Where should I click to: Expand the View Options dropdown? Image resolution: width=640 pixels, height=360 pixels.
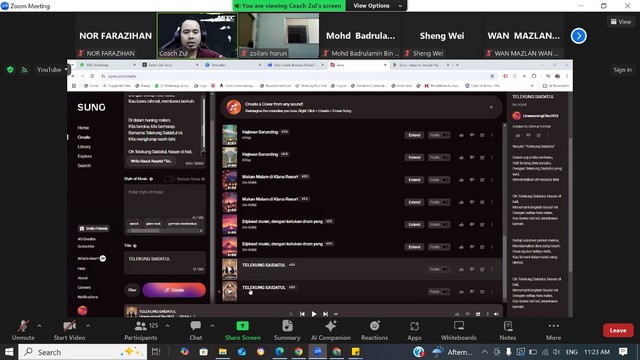click(377, 6)
